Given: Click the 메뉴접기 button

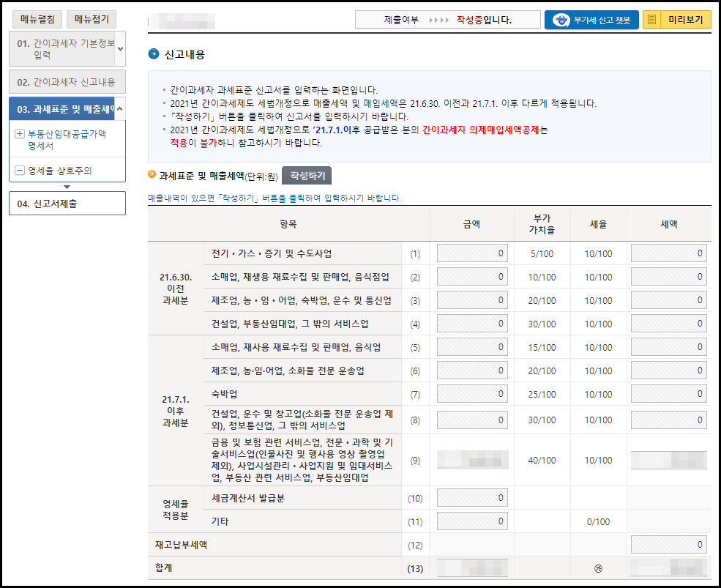Looking at the screenshot, I should (x=91, y=19).
